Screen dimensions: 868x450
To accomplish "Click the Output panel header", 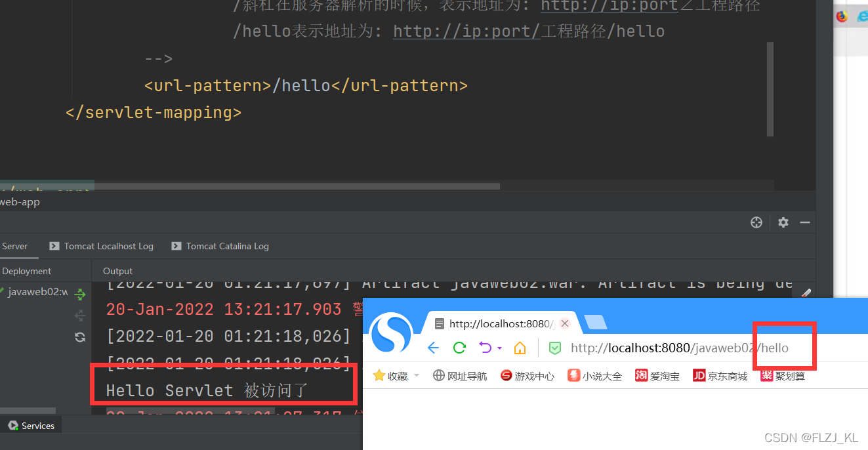I will (x=117, y=271).
